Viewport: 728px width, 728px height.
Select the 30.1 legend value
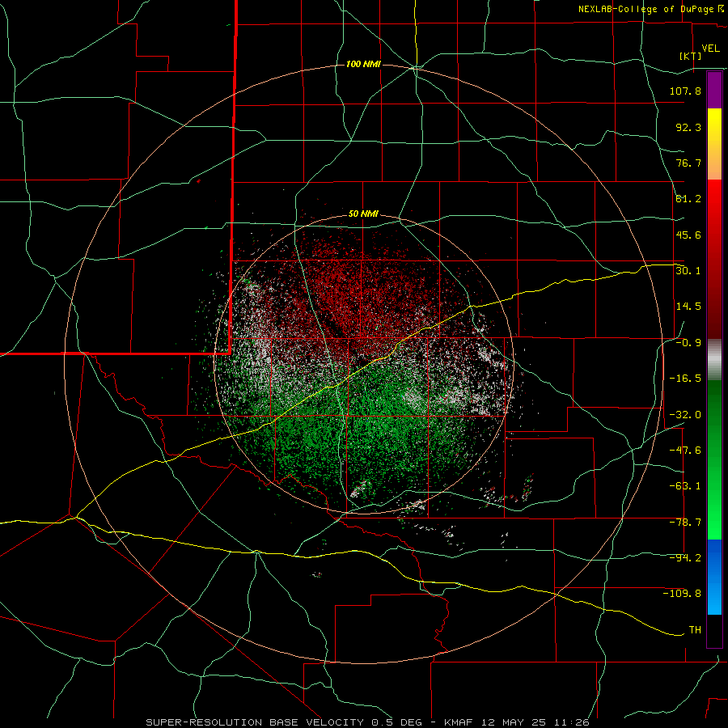click(x=688, y=271)
